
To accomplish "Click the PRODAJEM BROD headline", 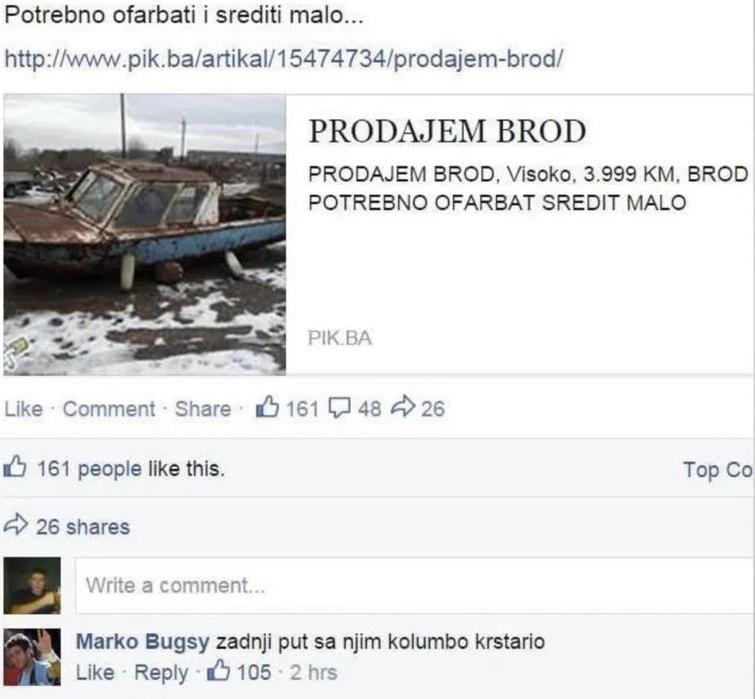I will point(447,131).
